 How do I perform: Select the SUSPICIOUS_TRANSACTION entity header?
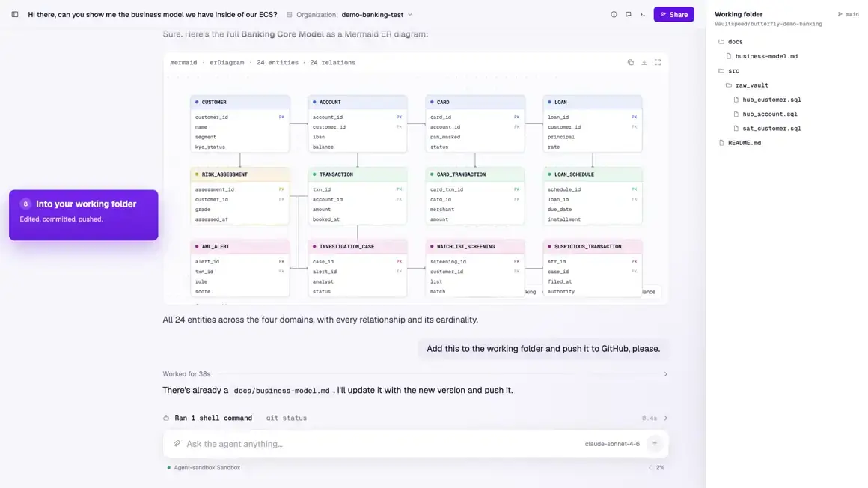[593, 246]
